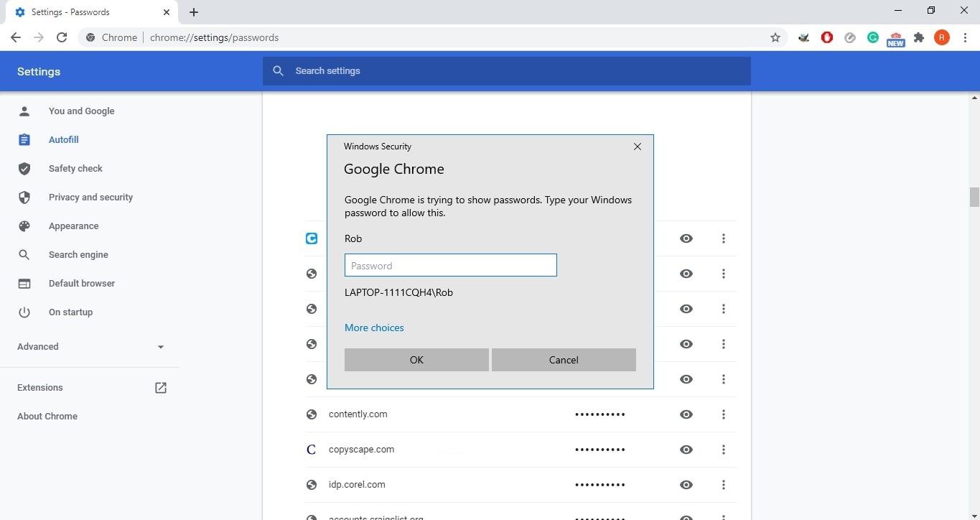Image resolution: width=980 pixels, height=520 pixels.
Task: Click the Settings title in the blue header
Action: point(39,71)
